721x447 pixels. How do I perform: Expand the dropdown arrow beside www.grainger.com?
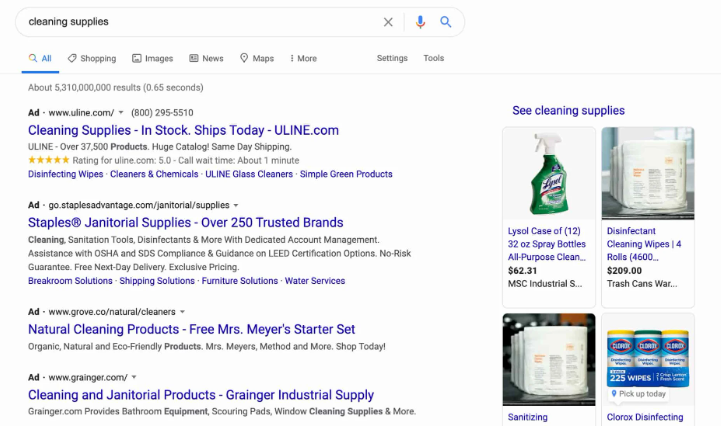point(134,377)
